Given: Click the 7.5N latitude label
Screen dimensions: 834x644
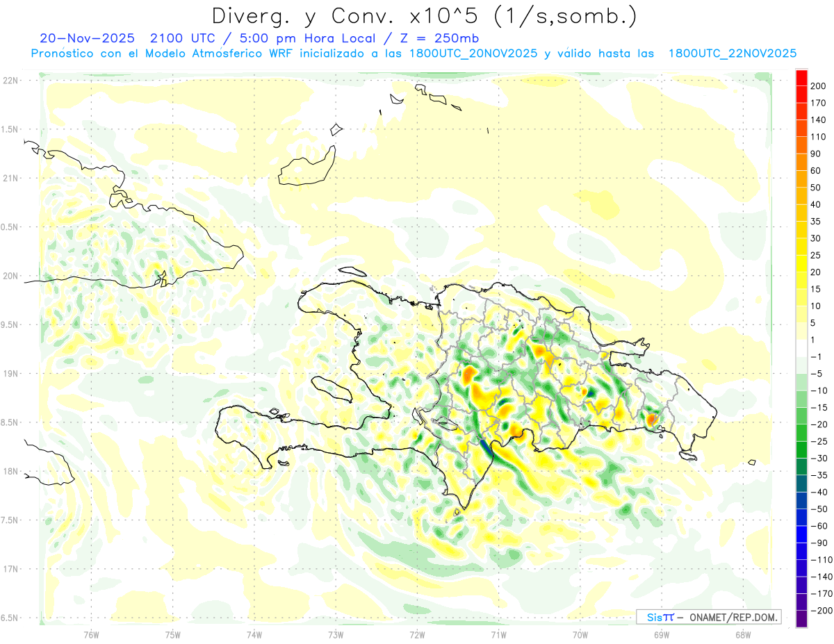Looking at the screenshot, I should click(x=10, y=520).
